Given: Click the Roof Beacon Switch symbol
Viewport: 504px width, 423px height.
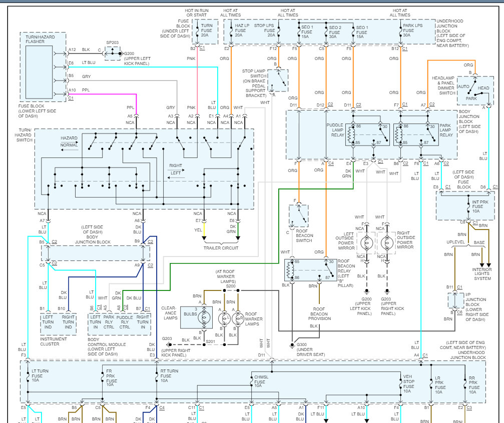Looking at the screenshot, I should (299, 215).
